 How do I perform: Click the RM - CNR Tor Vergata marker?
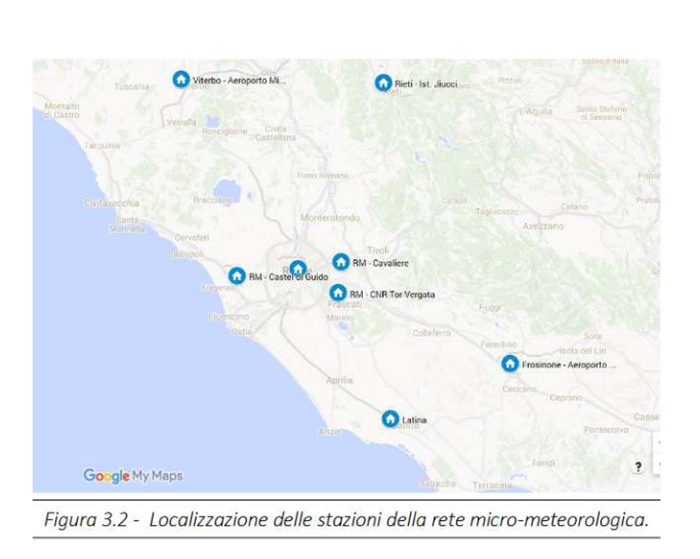338,294
